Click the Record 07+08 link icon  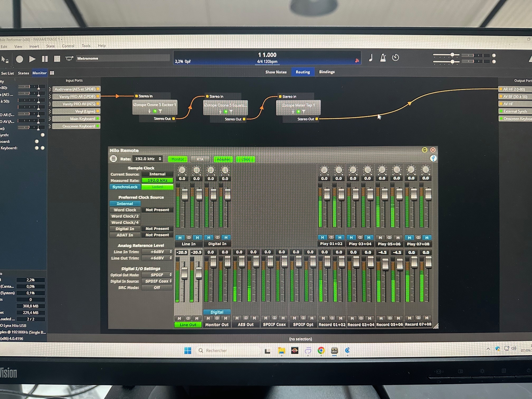point(418,318)
